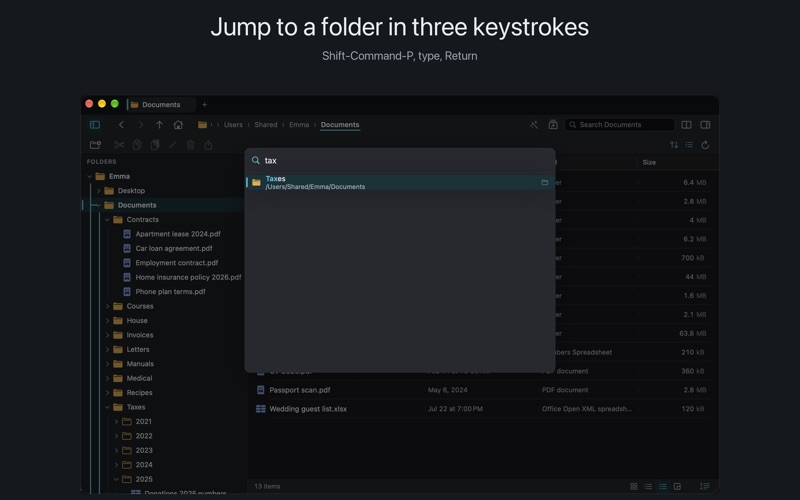Toggle the sidebar panel icon

tap(95, 124)
